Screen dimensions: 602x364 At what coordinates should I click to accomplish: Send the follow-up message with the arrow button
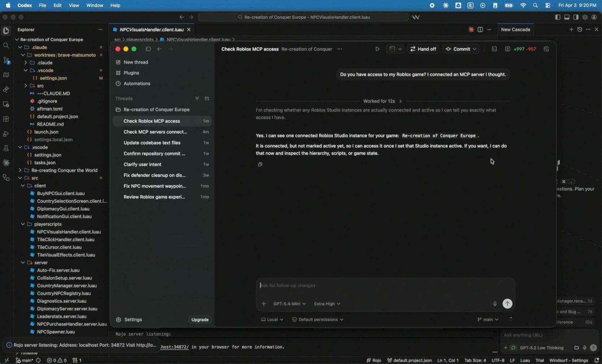507,304
